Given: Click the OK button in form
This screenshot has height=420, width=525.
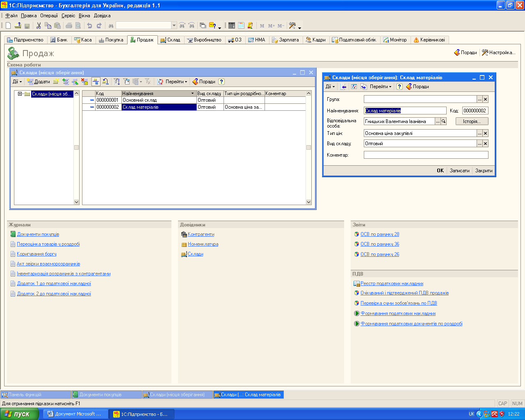Looking at the screenshot, I should click(x=440, y=171).
